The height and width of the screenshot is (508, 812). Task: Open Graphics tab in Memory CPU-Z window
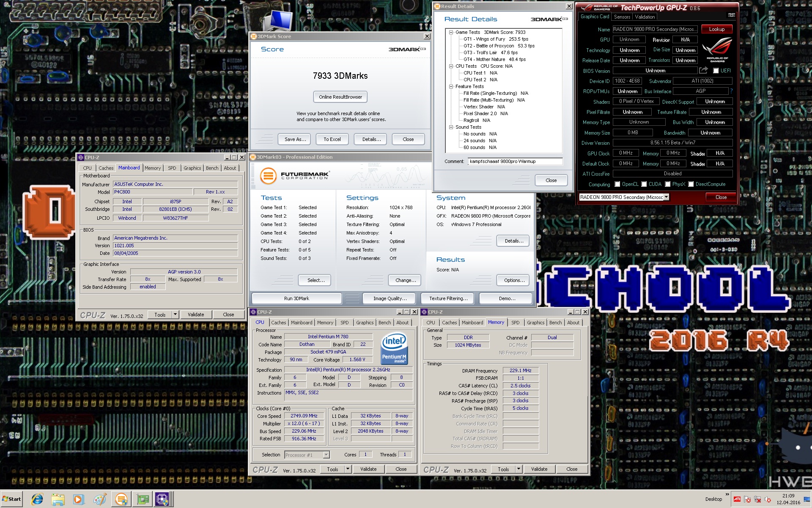tap(536, 323)
